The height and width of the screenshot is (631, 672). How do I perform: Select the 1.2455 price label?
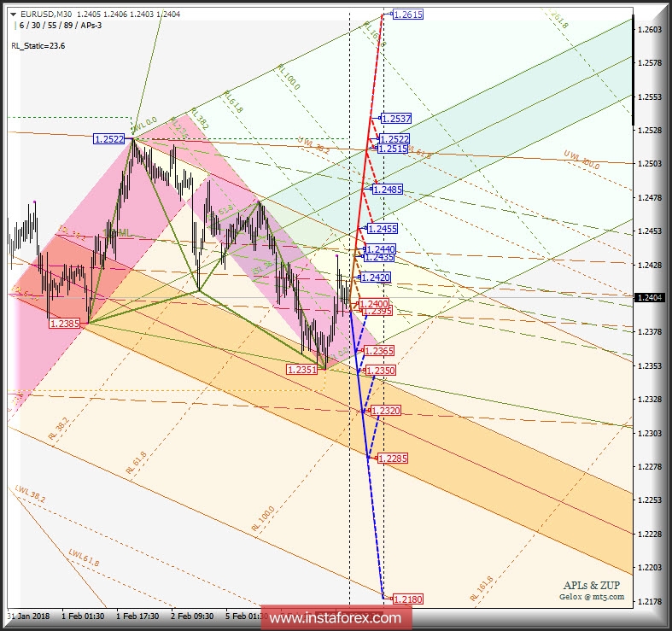pos(383,229)
